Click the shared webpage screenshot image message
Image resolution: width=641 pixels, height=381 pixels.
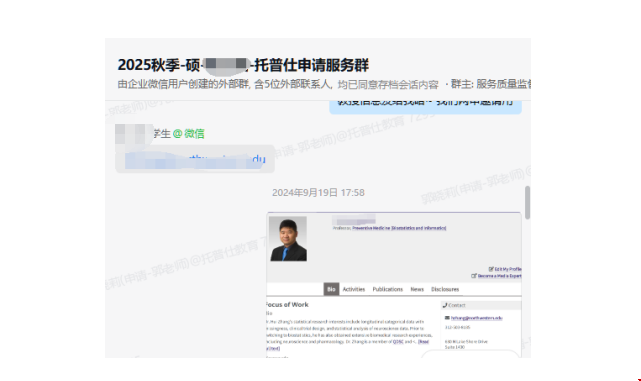point(394,285)
